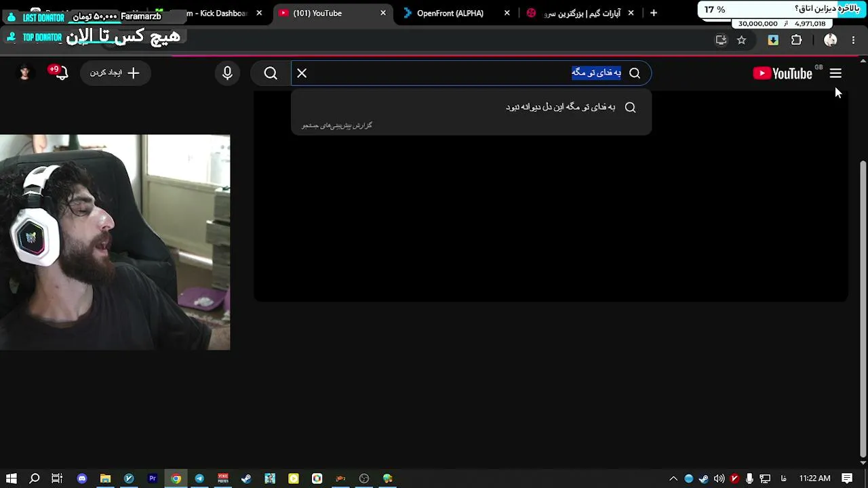The width and height of the screenshot is (868, 488).
Task: Open Adobe Premiere Pro from taskbar
Action: (153, 479)
